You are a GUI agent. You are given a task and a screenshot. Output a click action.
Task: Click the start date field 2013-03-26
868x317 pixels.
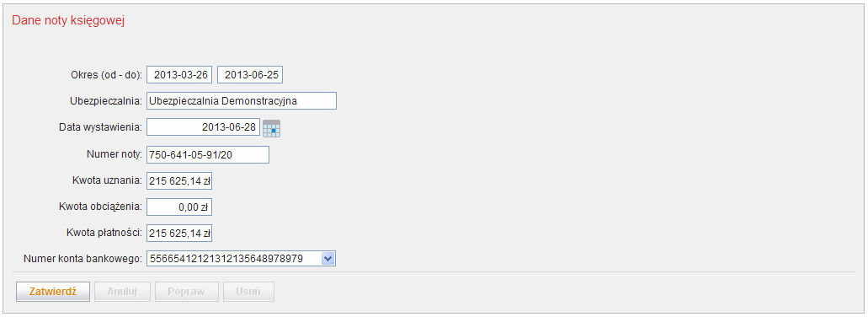pyautogui.click(x=179, y=75)
